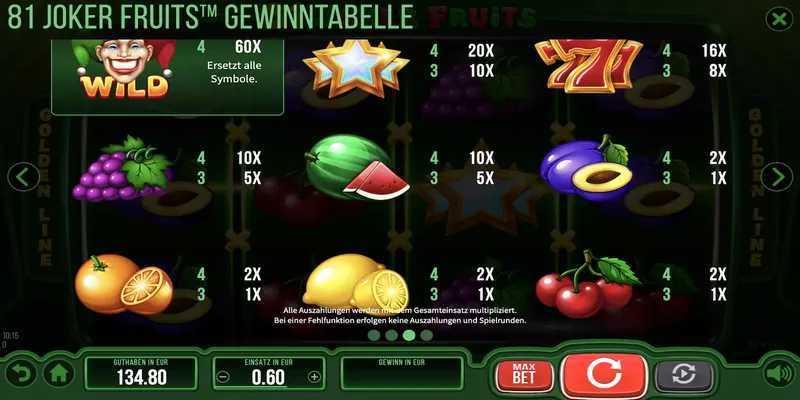
Task: Select third highlighted page dot
Action: tap(409, 335)
